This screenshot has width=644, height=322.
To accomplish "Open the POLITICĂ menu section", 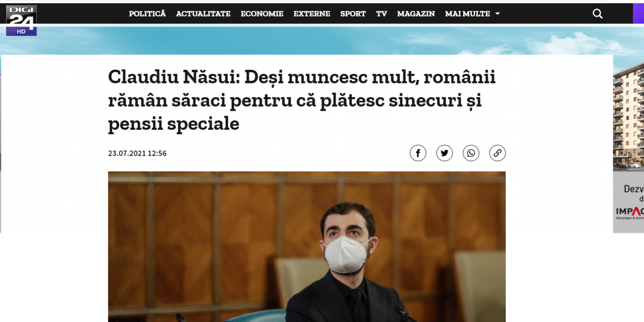I will click(x=147, y=14).
